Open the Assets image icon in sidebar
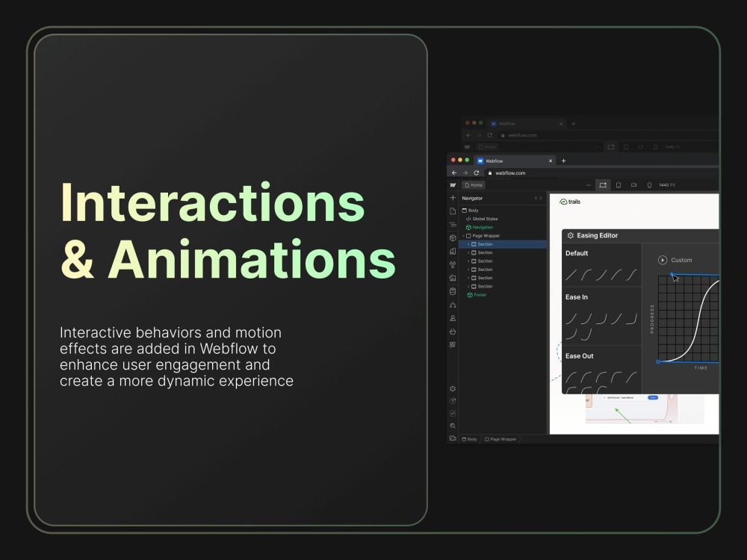 (x=453, y=278)
